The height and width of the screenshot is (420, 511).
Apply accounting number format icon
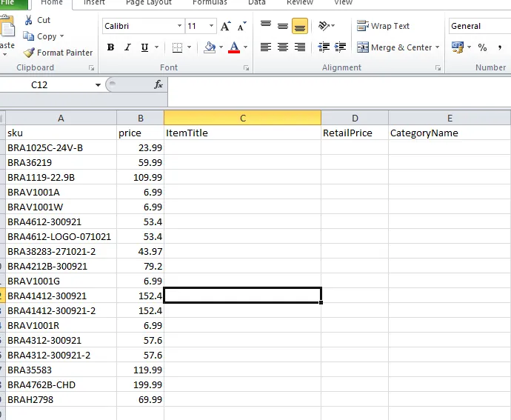click(458, 47)
